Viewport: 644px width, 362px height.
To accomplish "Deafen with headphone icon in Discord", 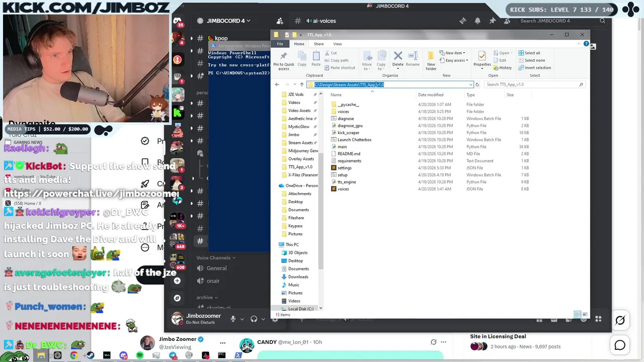I will pos(254,319).
